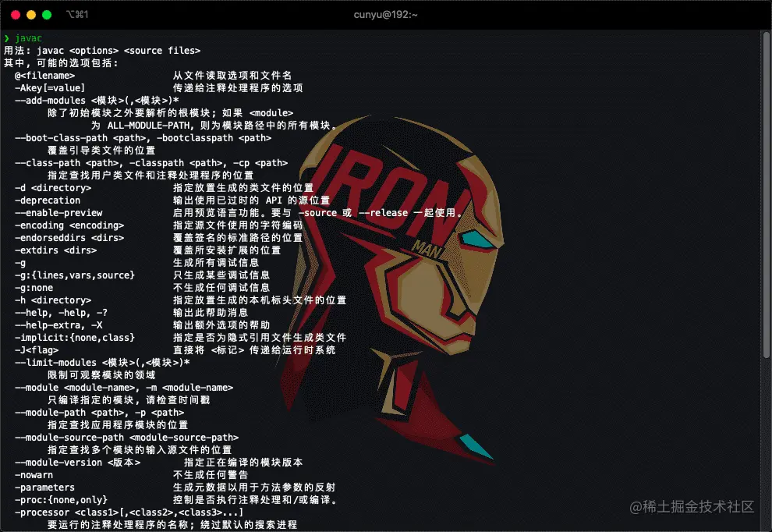The image size is (772, 532).
Task: Click the '-h <directory>' option
Action: 53,300
